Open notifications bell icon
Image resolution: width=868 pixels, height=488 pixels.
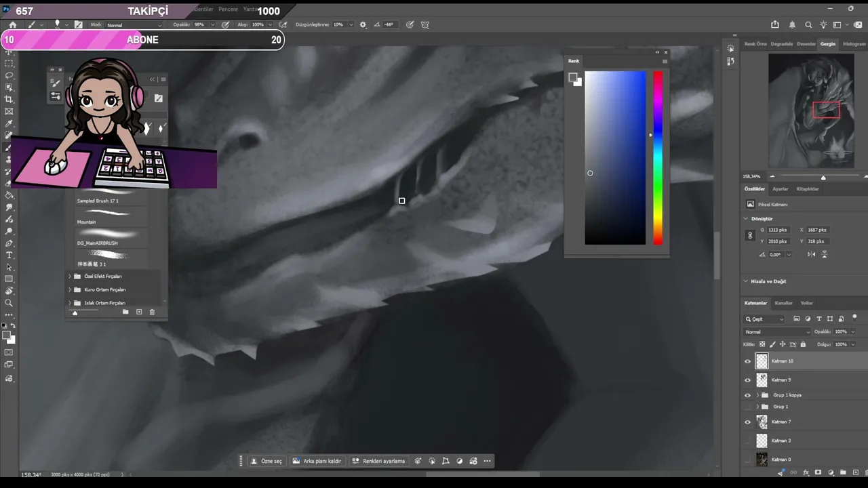pos(792,24)
